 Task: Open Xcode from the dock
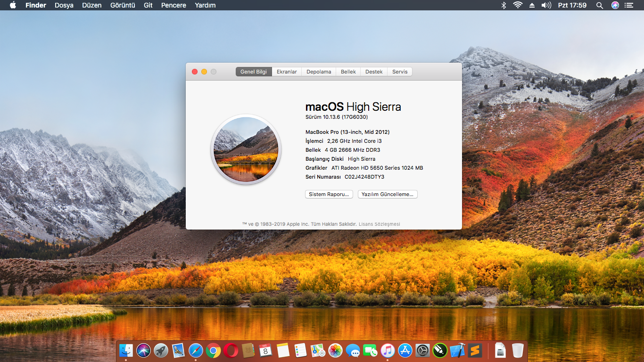457,350
